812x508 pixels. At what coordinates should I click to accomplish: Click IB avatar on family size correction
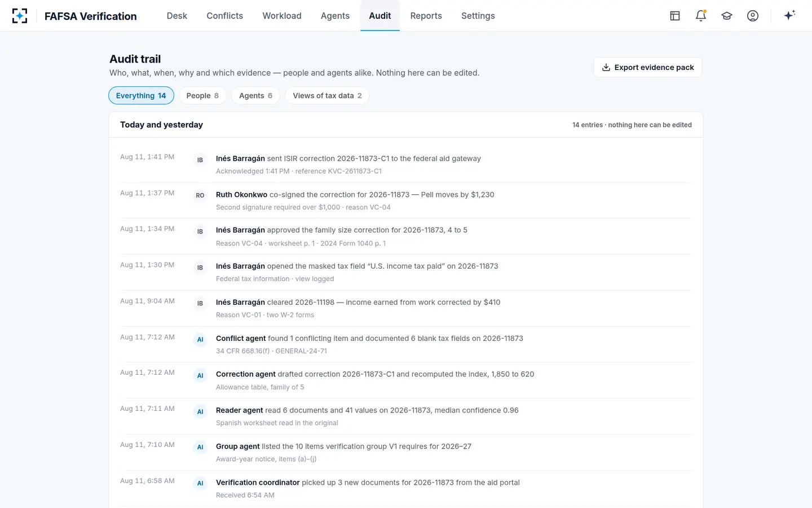[200, 231]
